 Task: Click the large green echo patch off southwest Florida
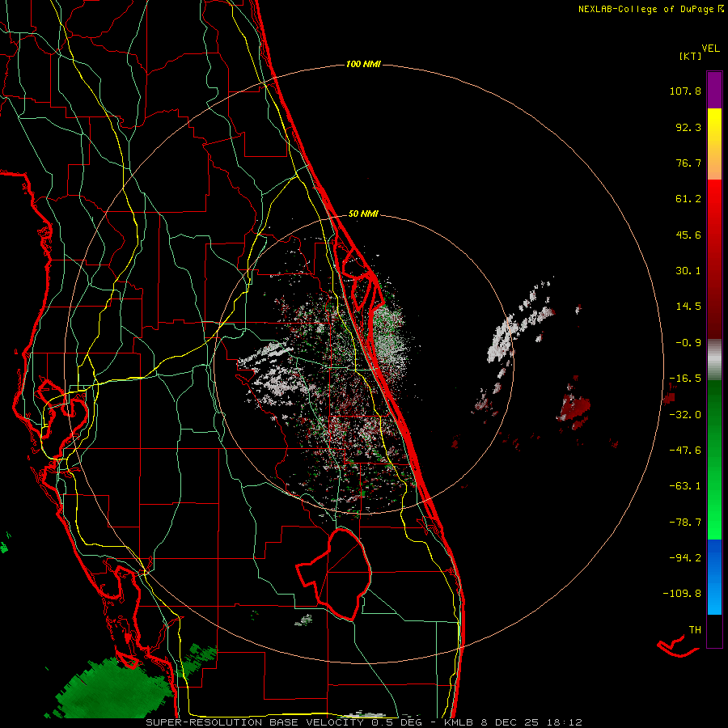(x=114, y=689)
